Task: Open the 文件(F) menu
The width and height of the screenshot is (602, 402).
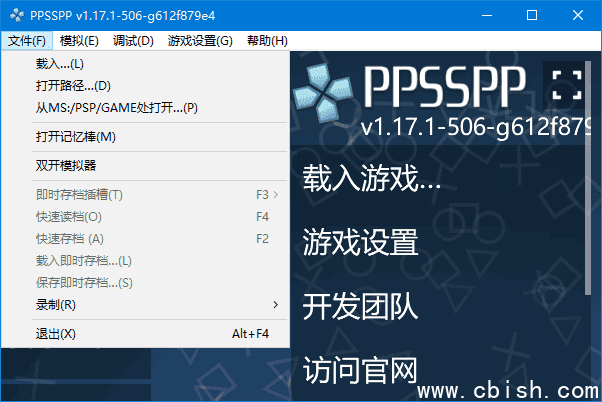Action: (26, 41)
